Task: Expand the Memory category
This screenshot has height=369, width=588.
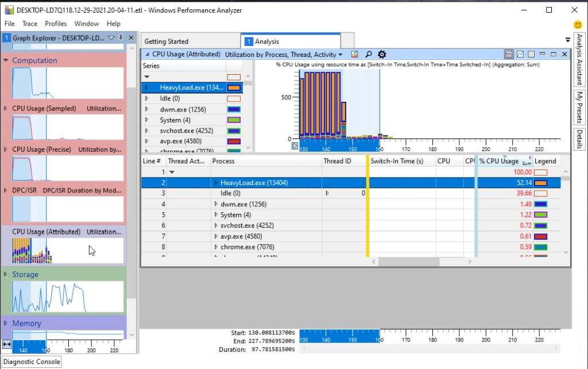Action: 6,323
